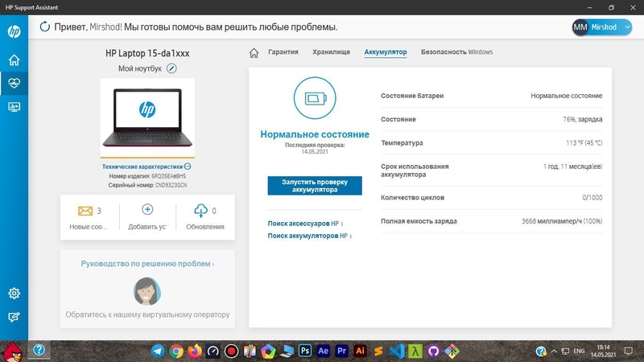Open Settings gear in sidebar
The image size is (644, 362).
pos(14,293)
